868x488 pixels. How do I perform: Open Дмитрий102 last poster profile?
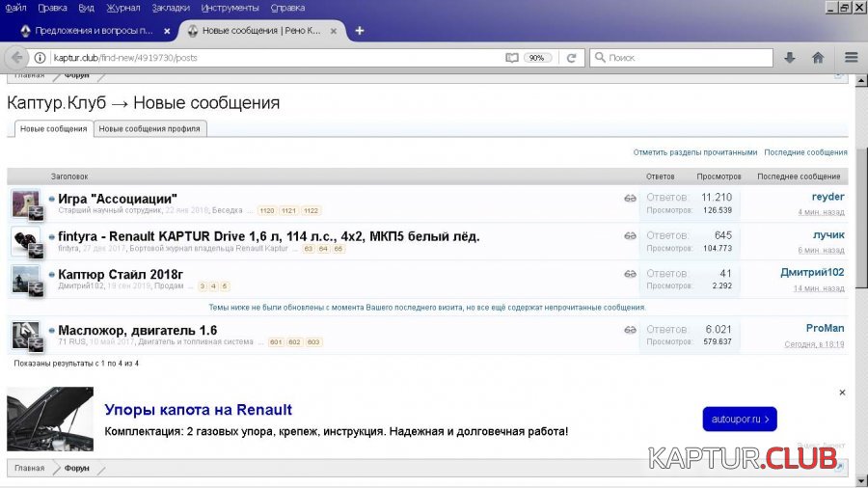(x=812, y=272)
